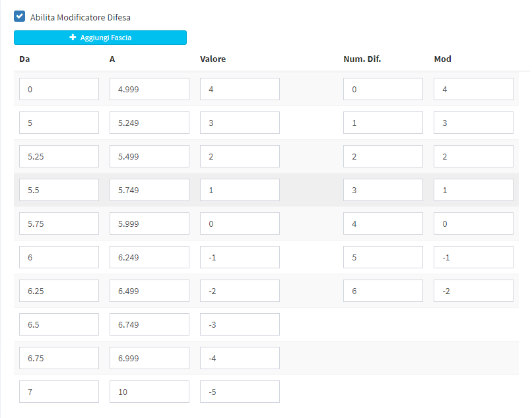The width and height of the screenshot is (532, 418).
Task: Click the Da field containing 5.75
Action: coord(59,224)
